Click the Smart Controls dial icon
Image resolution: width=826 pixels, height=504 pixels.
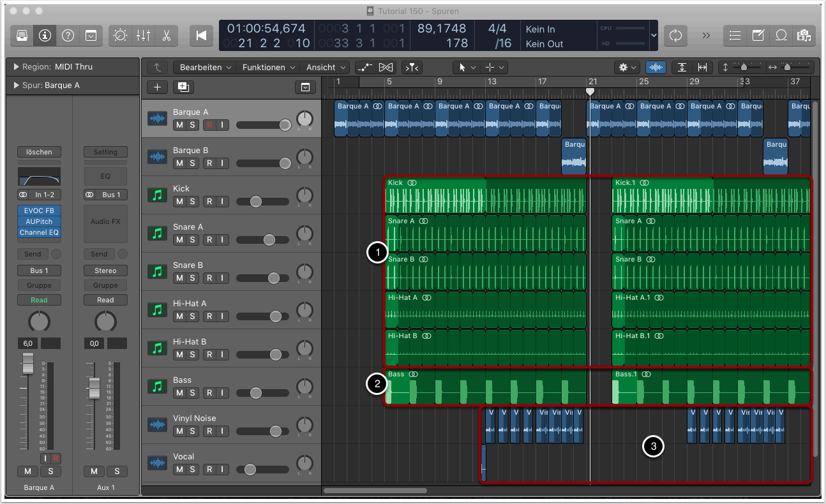coord(120,36)
